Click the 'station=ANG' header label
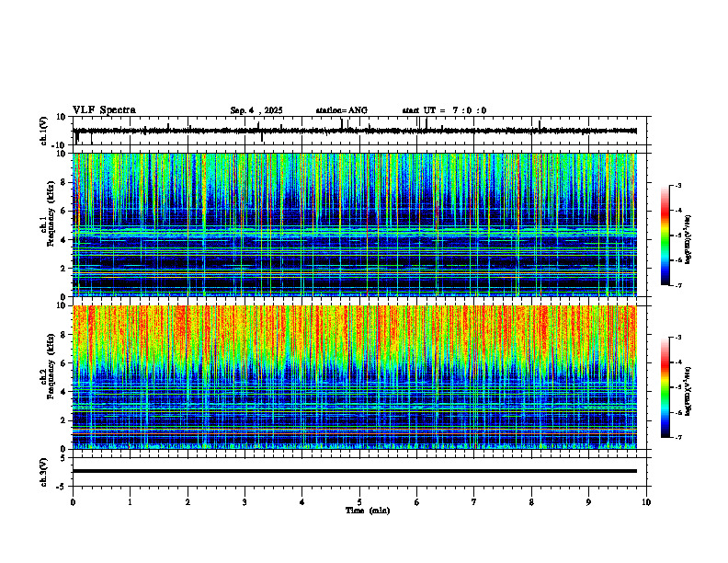 341,110
